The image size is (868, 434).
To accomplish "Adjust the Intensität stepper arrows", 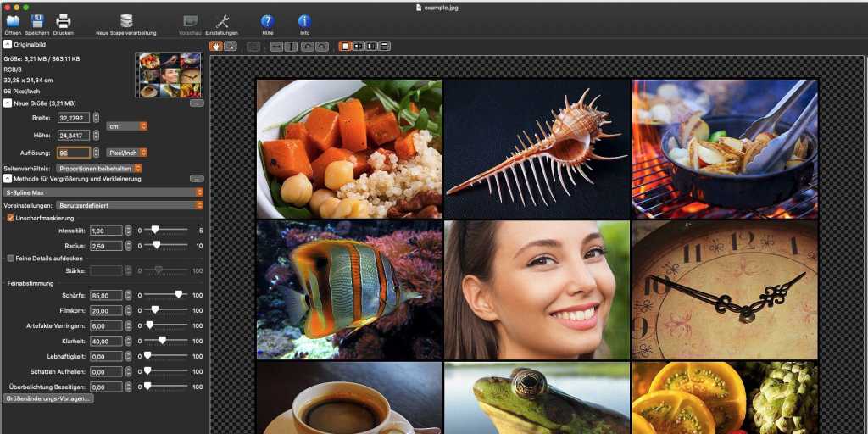I will (129, 231).
